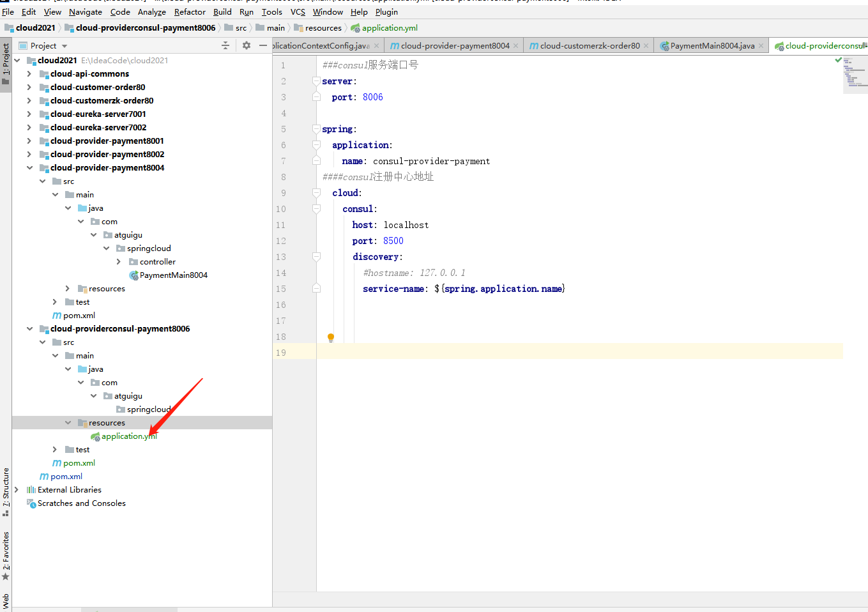Fold the consul block at line 10
The width and height of the screenshot is (868, 612).
[316, 209]
